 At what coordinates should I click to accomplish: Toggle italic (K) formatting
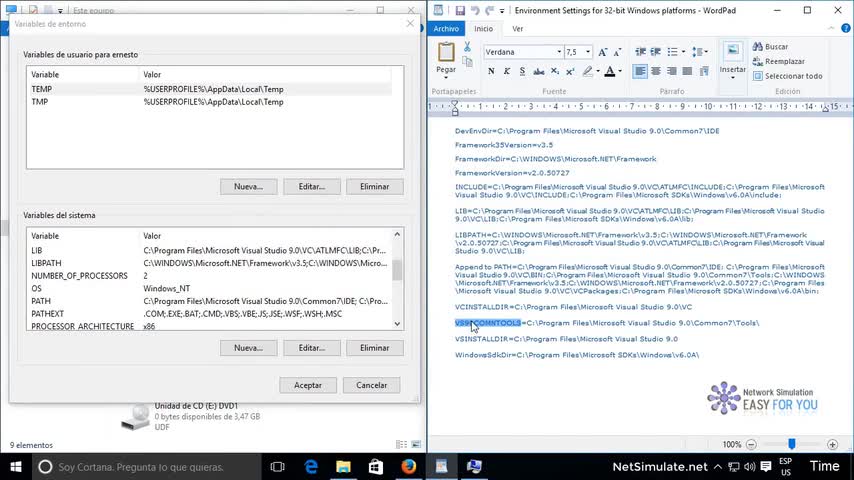click(x=507, y=71)
